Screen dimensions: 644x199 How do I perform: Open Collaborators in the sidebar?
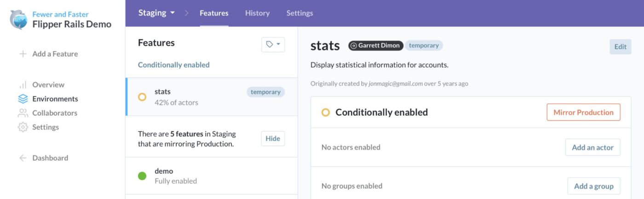[x=55, y=113]
